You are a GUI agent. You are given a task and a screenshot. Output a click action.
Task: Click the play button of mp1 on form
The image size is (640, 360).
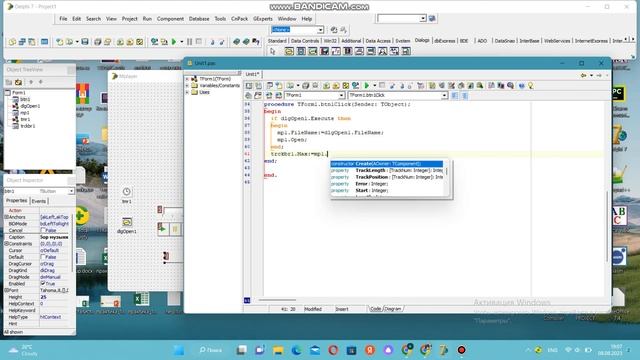(162, 229)
